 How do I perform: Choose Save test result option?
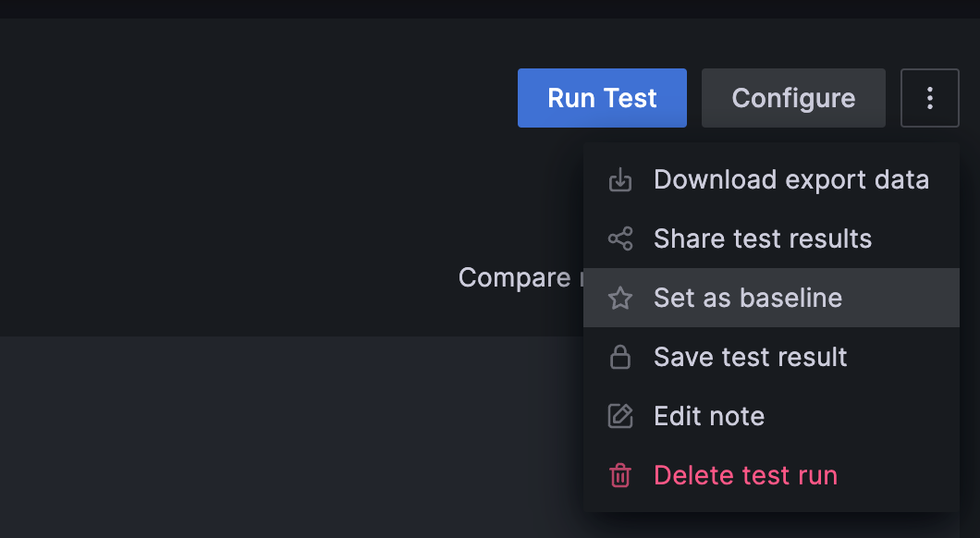750,357
